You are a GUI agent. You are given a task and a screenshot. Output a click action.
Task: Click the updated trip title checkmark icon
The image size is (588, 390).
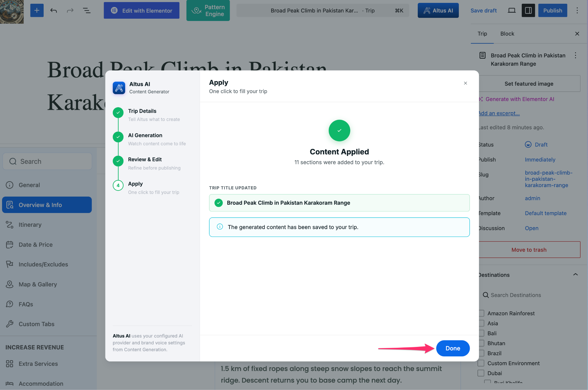tap(218, 203)
